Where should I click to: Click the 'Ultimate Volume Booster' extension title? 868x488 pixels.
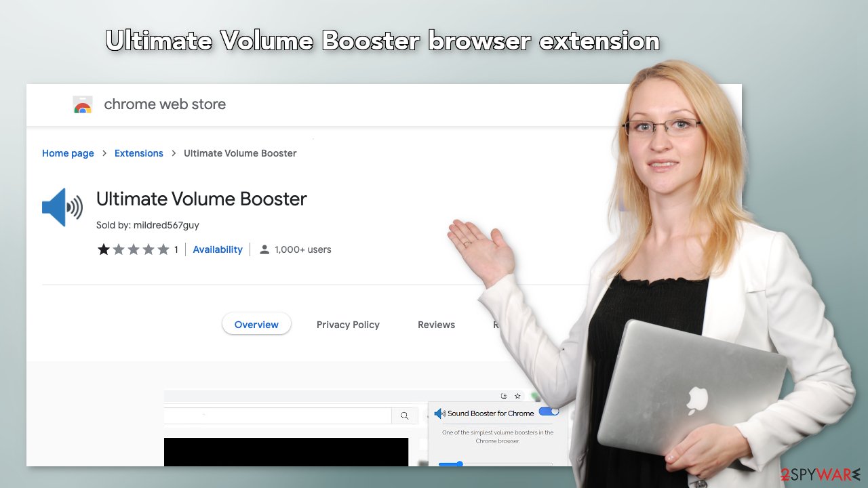201,199
